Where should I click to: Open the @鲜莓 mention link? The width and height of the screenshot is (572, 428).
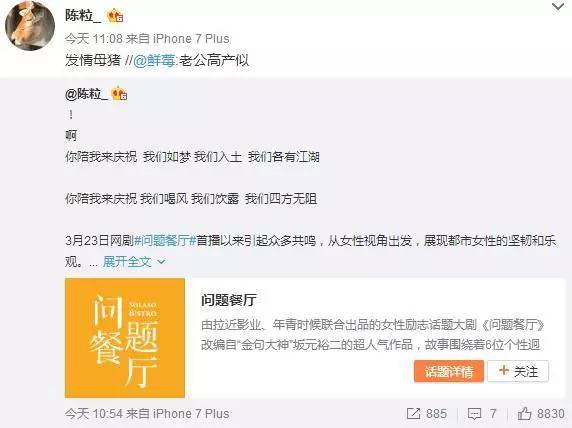coord(154,61)
